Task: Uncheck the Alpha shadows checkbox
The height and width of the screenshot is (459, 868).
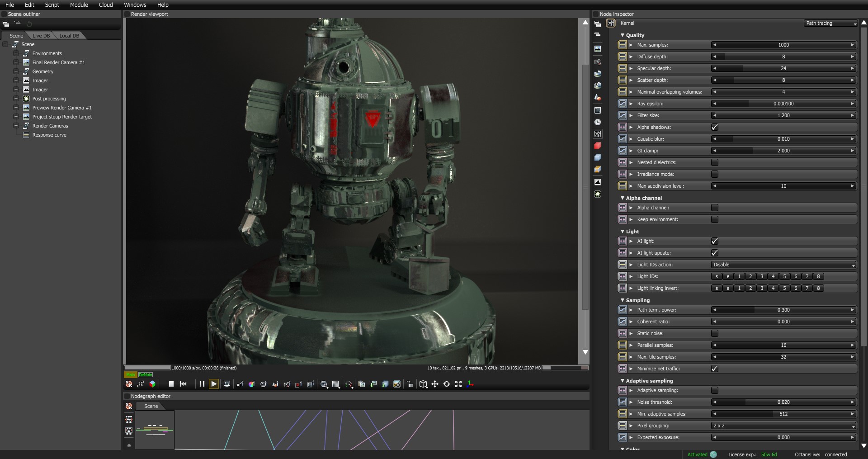Action: click(x=714, y=127)
